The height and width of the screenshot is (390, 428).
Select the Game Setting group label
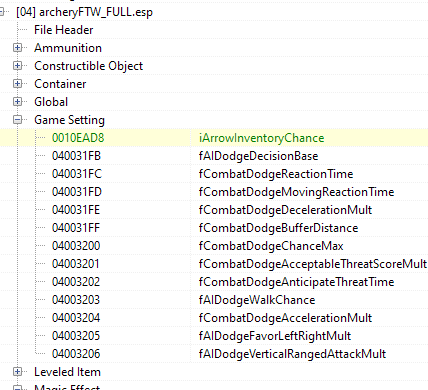69,120
